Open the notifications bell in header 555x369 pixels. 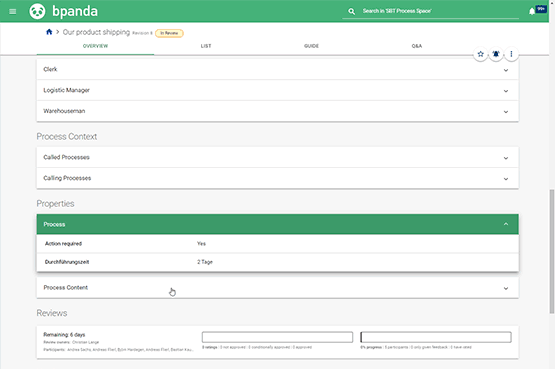click(x=532, y=11)
